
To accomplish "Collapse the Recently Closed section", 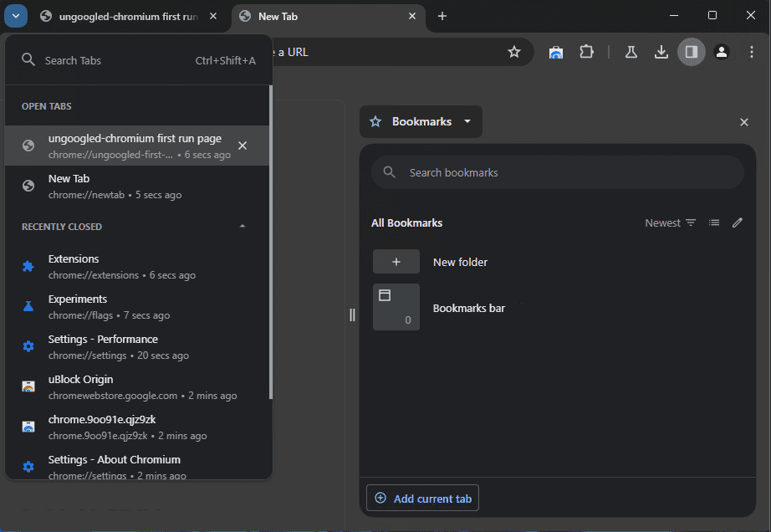I will [x=243, y=227].
